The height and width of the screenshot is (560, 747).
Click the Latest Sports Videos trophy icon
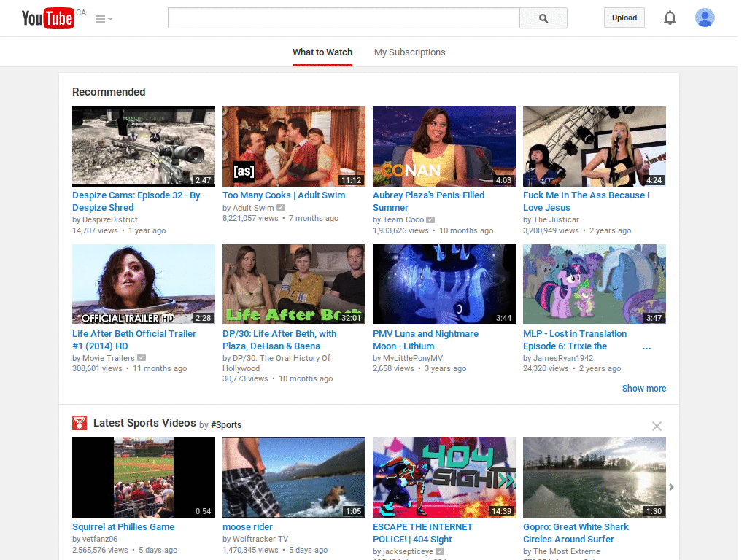click(x=80, y=423)
